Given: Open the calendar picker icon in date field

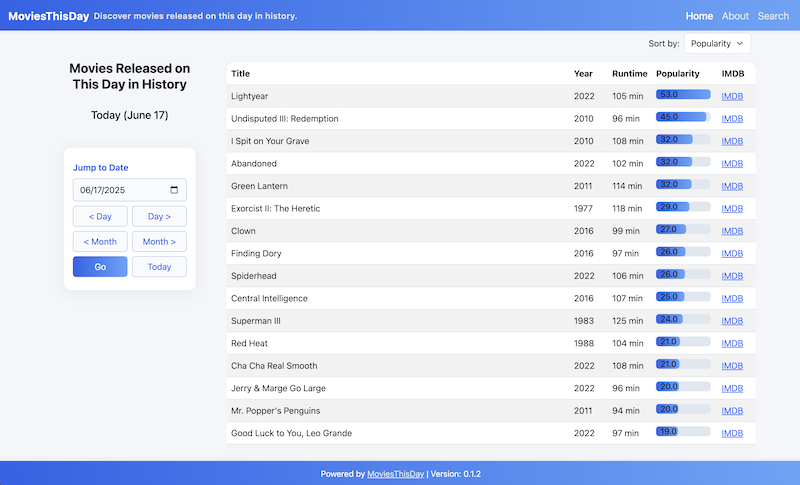Looking at the screenshot, I should point(174,190).
